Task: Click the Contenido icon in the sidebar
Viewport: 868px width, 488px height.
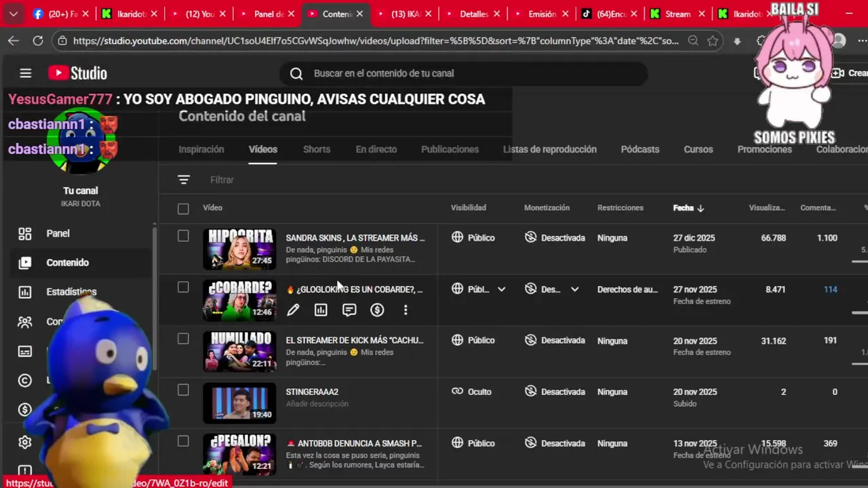Action: (x=25, y=262)
